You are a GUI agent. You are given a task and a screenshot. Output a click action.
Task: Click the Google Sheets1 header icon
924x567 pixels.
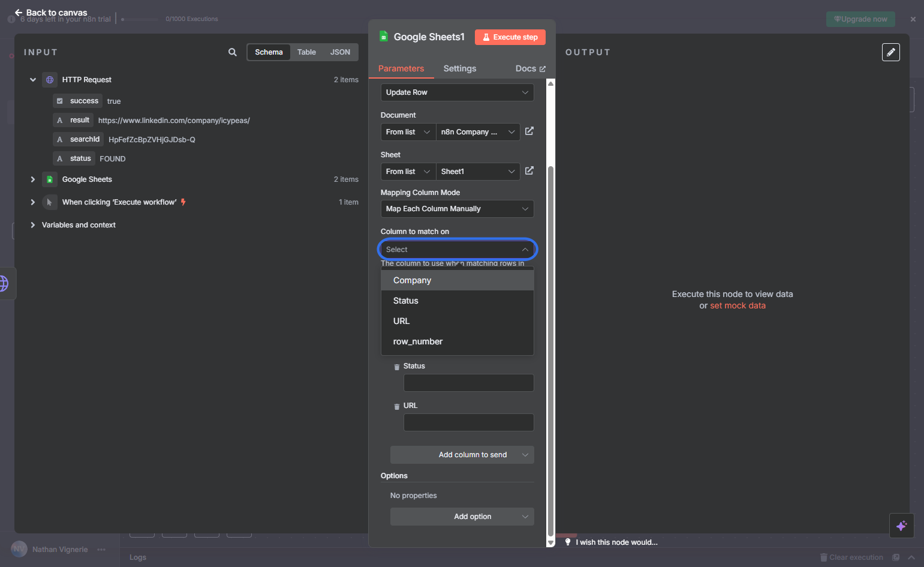pyautogui.click(x=384, y=37)
